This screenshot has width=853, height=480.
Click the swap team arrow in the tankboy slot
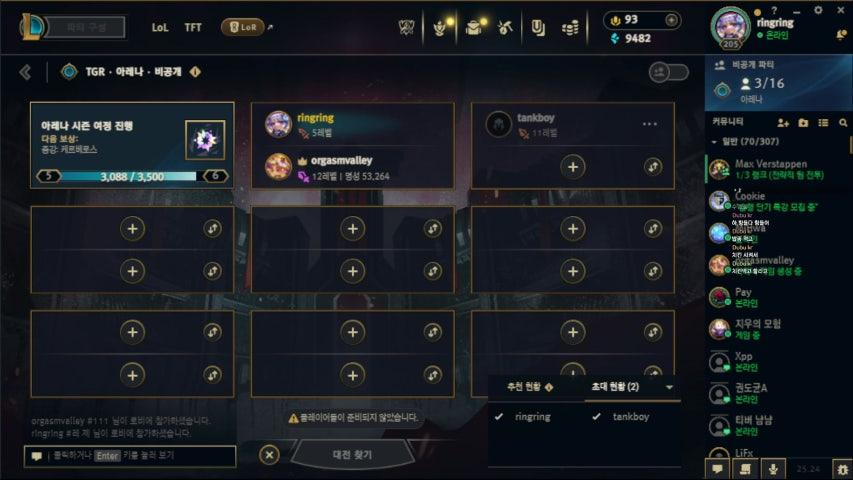pyautogui.click(x=653, y=167)
